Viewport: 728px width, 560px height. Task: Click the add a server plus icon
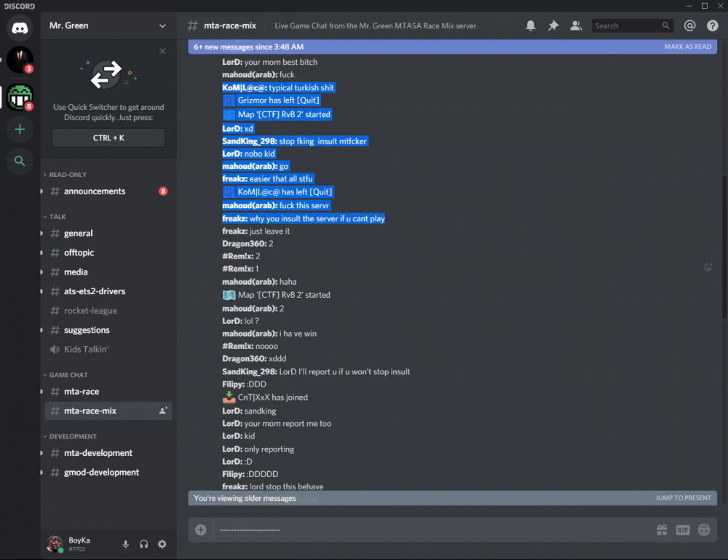20,130
